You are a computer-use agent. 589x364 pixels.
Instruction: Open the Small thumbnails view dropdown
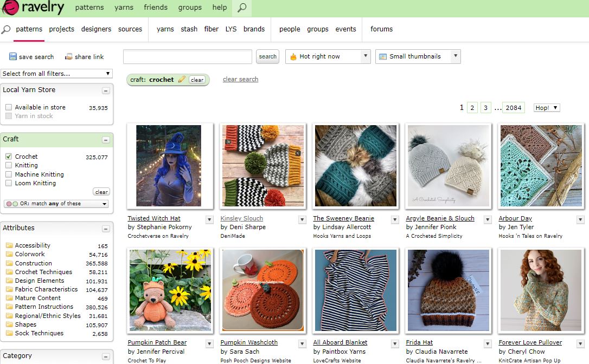click(417, 56)
